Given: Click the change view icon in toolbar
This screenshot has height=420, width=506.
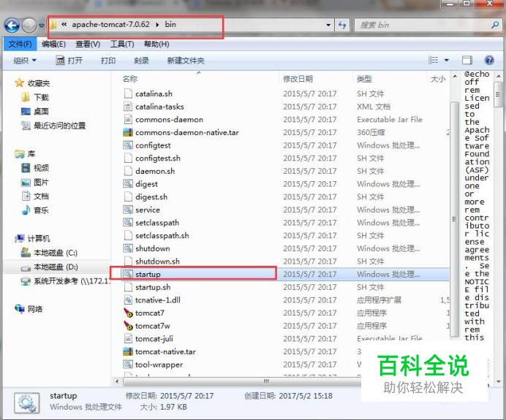Looking at the screenshot, I should click(x=433, y=60).
